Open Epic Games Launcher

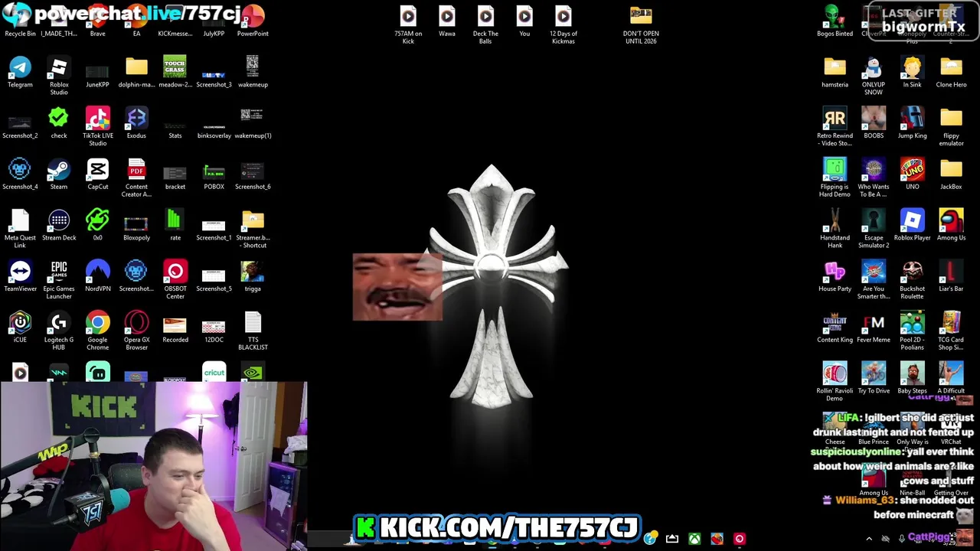click(59, 280)
